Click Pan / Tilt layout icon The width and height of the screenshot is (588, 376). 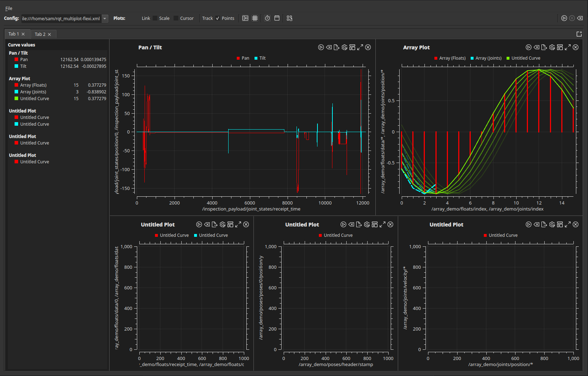(x=352, y=47)
